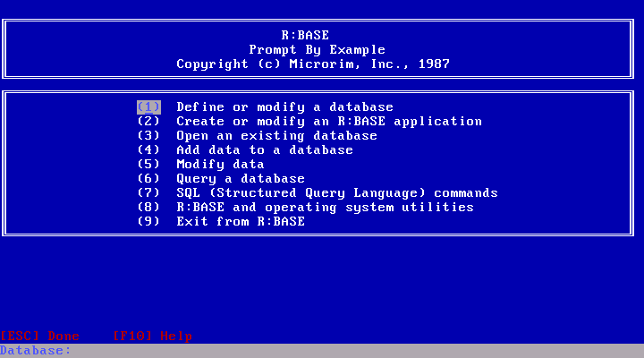Click the highlighted (1) menu number
The width and height of the screenshot is (644, 358).
[x=148, y=107]
